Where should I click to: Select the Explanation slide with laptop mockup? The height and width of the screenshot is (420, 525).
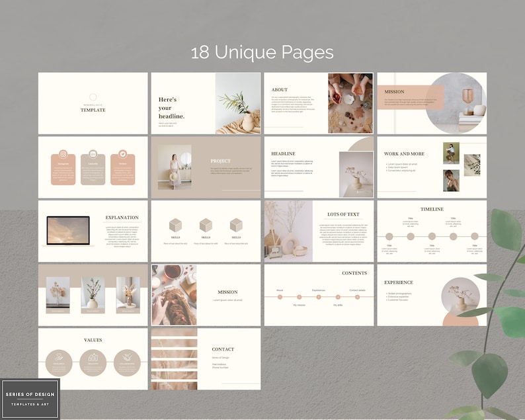[93, 231]
